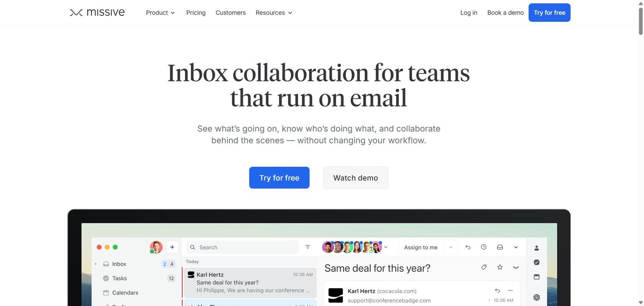Click the Search field in mail app
The width and height of the screenshot is (644, 306).
pyautogui.click(x=243, y=247)
